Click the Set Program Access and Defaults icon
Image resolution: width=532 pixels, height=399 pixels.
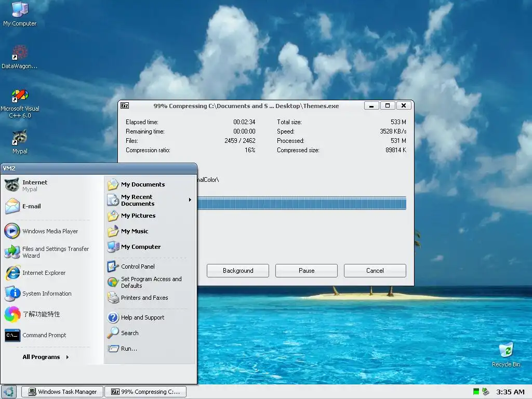coord(113,282)
